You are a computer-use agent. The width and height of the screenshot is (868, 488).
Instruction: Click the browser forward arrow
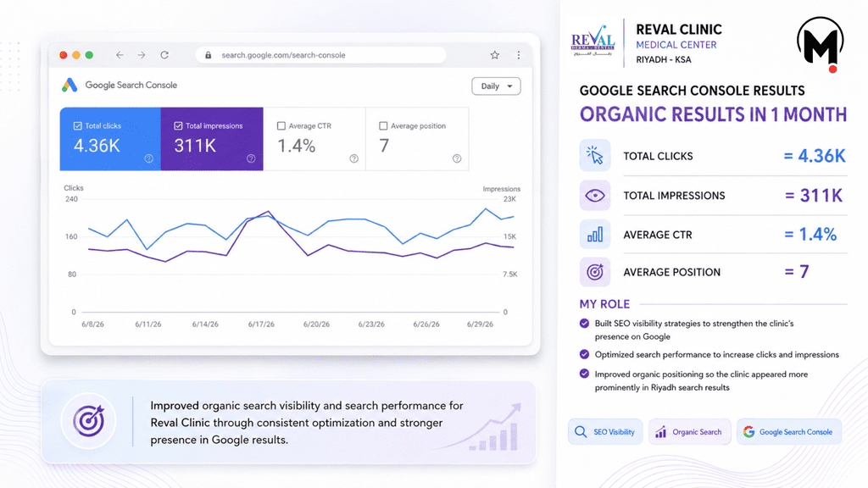pyautogui.click(x=142, y=55)
